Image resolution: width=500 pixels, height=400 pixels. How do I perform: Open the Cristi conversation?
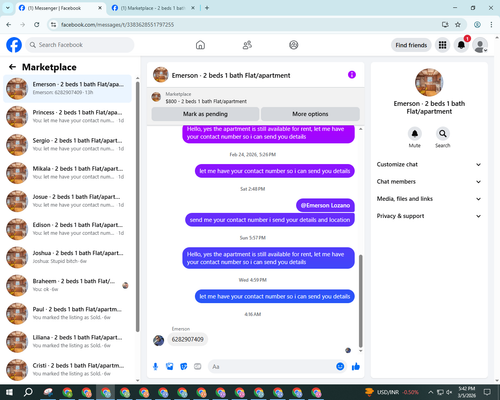point(67,370)
